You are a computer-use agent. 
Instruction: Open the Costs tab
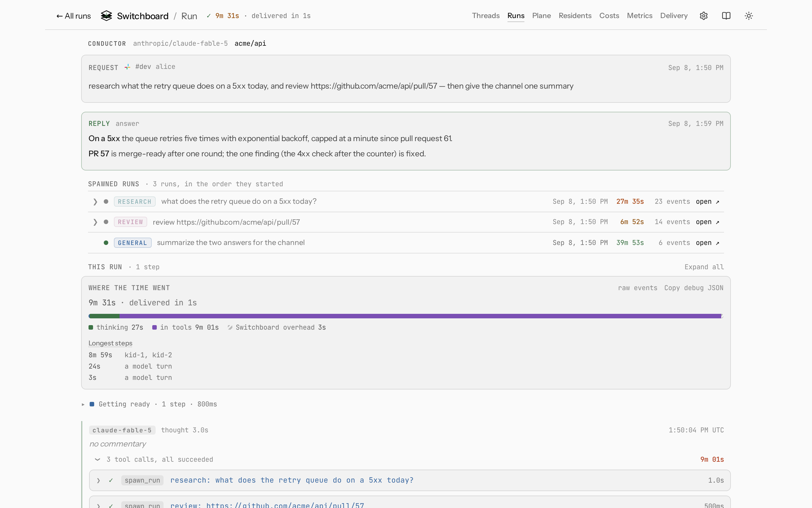click(x=609, y=16)
